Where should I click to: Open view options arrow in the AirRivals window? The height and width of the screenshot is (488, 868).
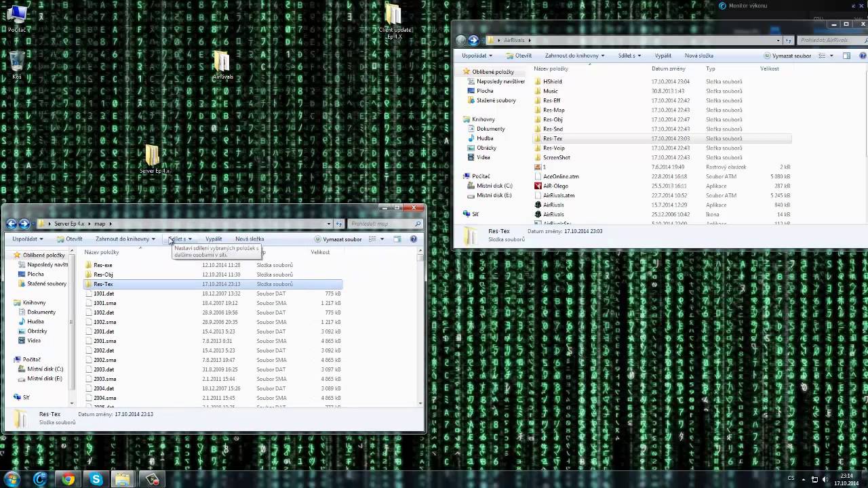[831, 56]
